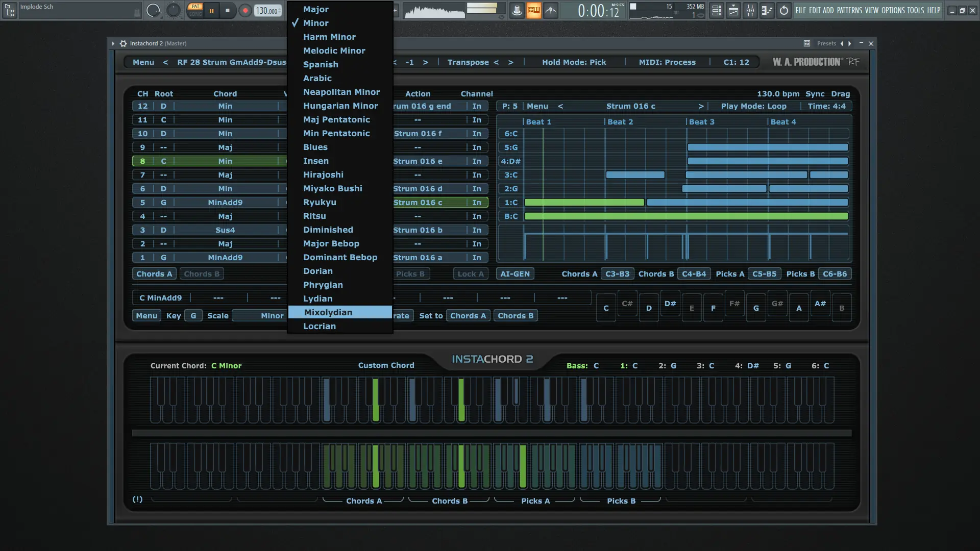Arm the record button
Screen dimensions: 980x551
click(245, 10)
